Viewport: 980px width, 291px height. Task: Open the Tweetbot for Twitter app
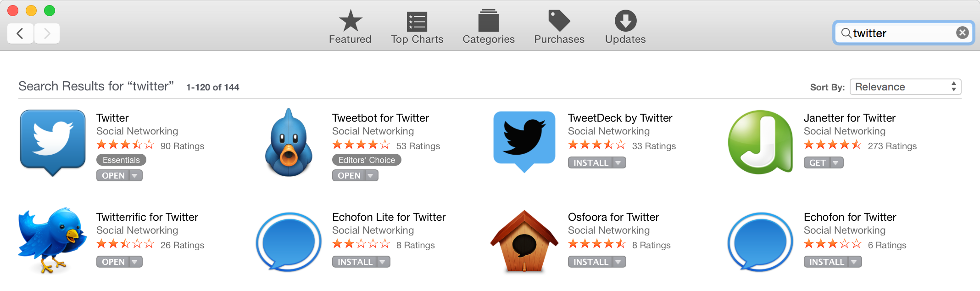[x=349, y=176]
